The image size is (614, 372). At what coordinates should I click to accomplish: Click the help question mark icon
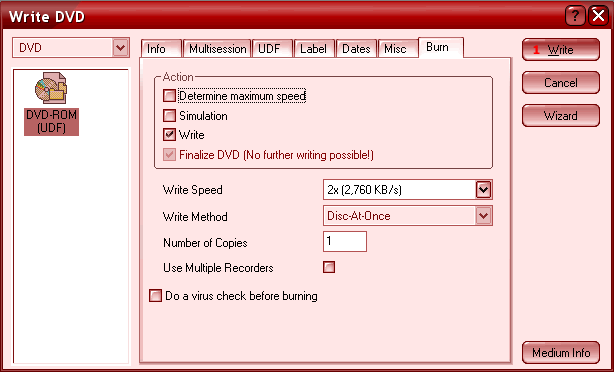click(575, 16)
